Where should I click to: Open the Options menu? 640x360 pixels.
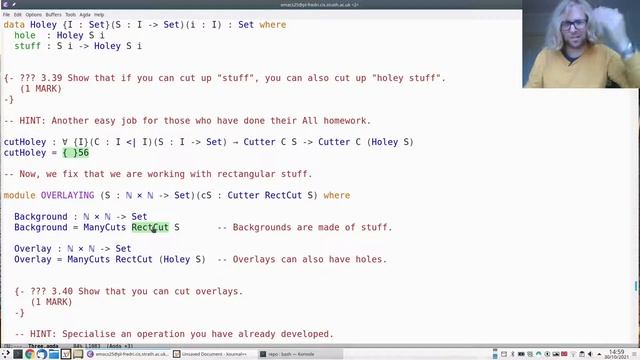pos(33,15)
